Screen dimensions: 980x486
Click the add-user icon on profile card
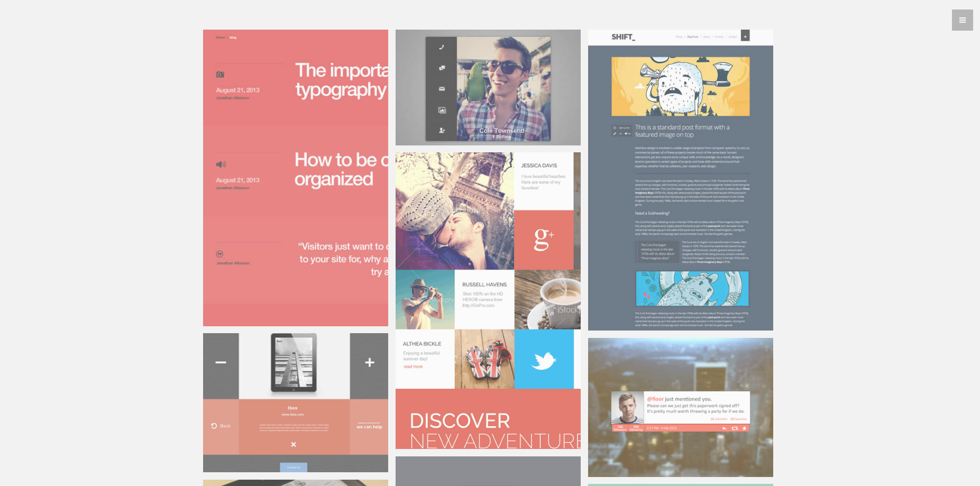[x=442, y=130]
